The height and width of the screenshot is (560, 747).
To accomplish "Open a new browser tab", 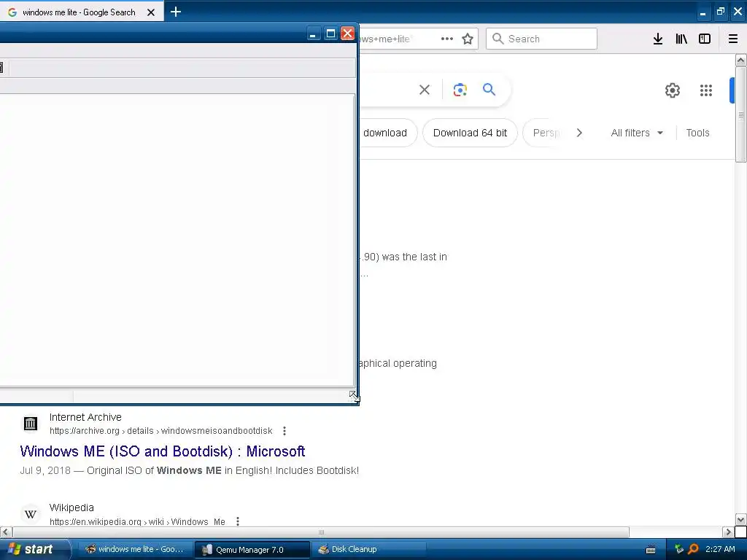I will 175,12.
